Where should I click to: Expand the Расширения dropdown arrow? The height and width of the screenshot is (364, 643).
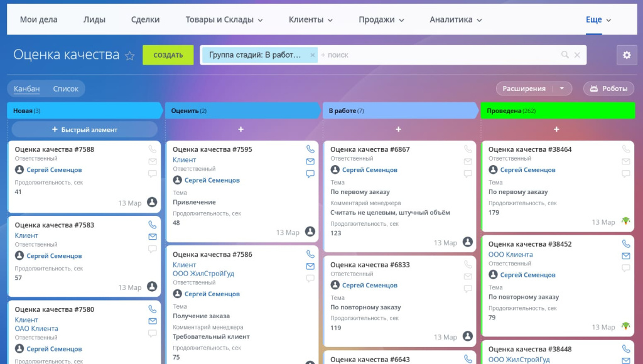[x=562, y=88]
